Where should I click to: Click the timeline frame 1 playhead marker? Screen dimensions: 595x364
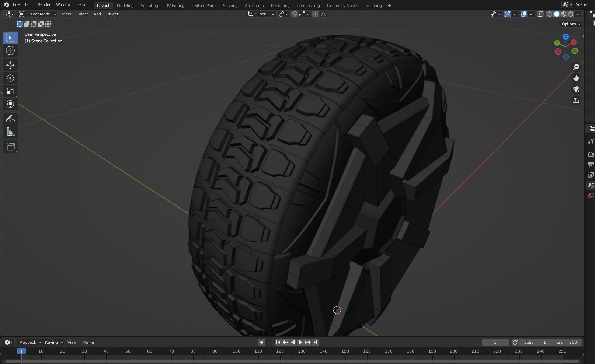[x=21, y=351]
